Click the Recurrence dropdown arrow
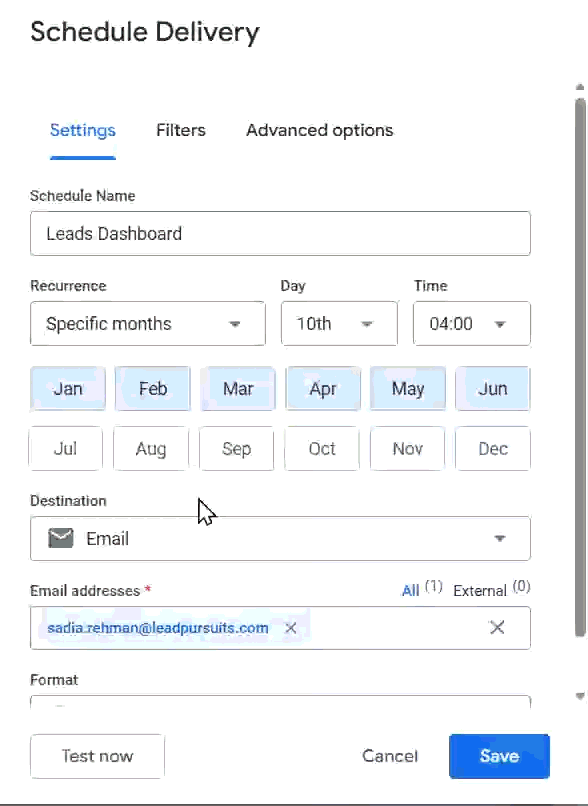The image size is (588, 806). click(x=235, y=324)
